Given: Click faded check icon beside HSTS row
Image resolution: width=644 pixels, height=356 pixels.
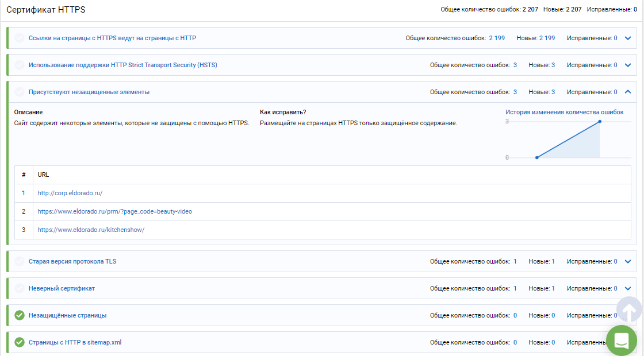Looking at the screenshot, I should [x=20, y=65].
